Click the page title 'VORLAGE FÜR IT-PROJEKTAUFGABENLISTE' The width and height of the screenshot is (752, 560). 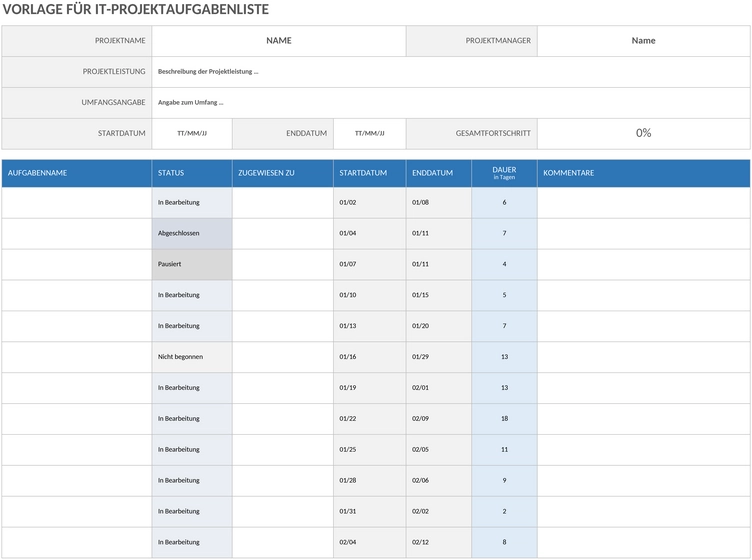point(136,10)
